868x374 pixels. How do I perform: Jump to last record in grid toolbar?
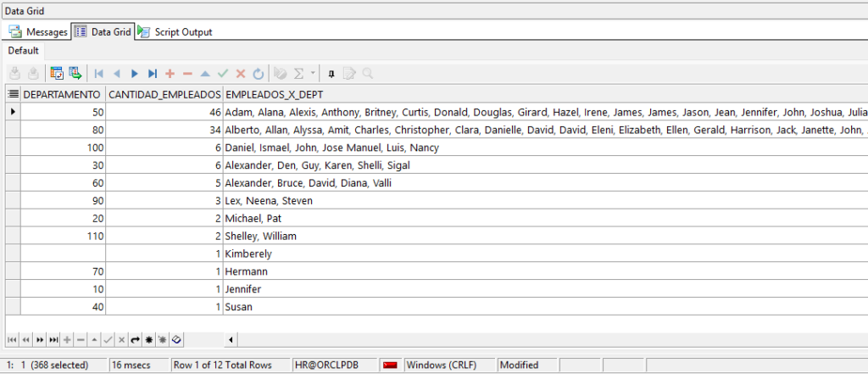pos(152,74)
